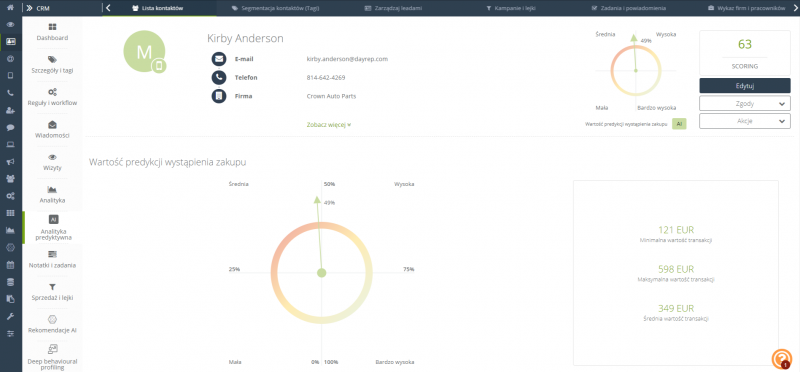The height and width of the screenshot is (372, 800).
Task: Switch to the Zadania i powiadomienia tab
Action: (x=628, y=8)
